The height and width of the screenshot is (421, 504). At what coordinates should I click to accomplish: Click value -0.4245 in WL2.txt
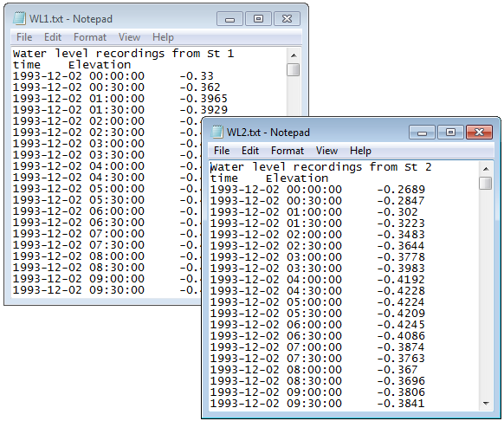(x=401, y=325)
